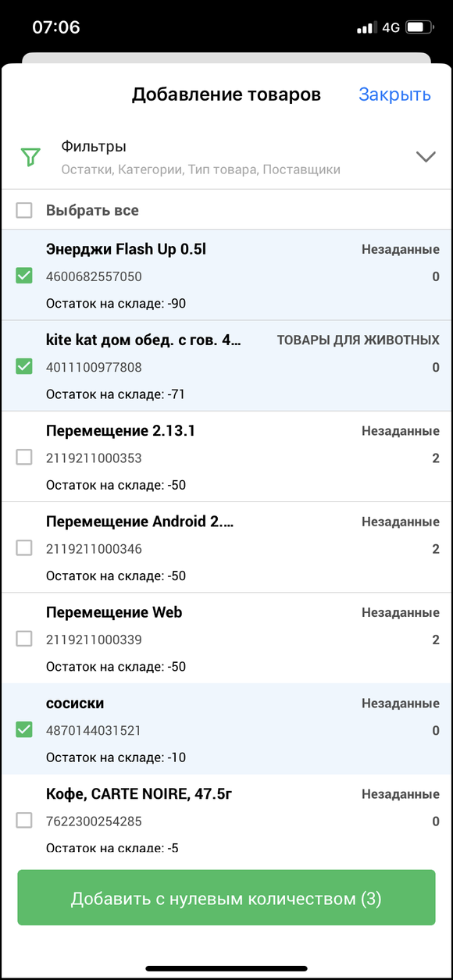This screenshot has width=453, height=980.
Task: Tap the Добавление товаров title
Action: click(x=226, y=94)
